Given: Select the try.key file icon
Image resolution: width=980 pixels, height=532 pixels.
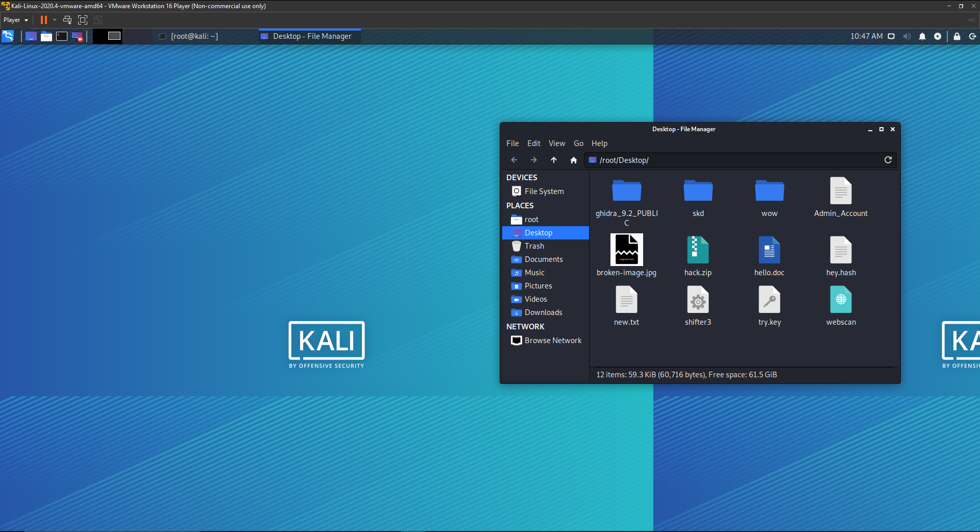Looking at the screenshot, I should pos(769,300).
